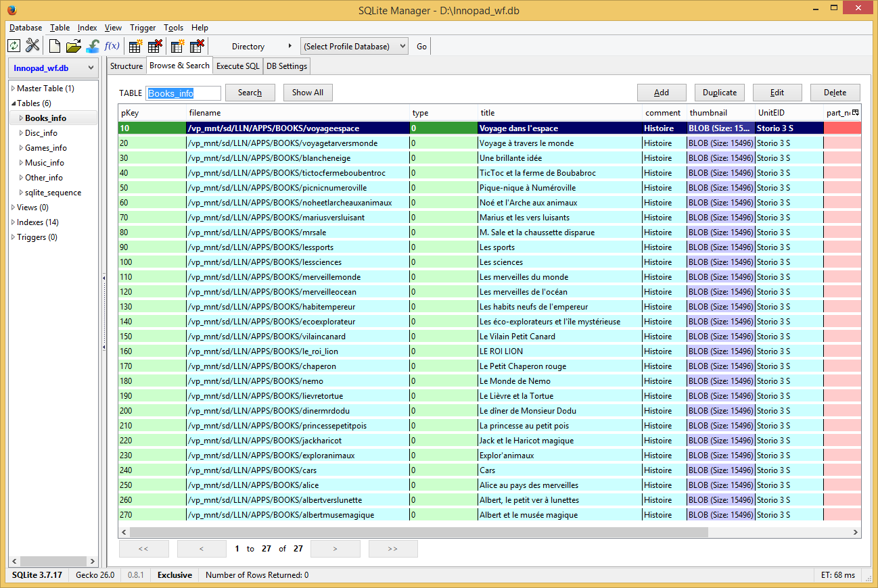Click the column picker icon in table header

[x=855, y=113]
